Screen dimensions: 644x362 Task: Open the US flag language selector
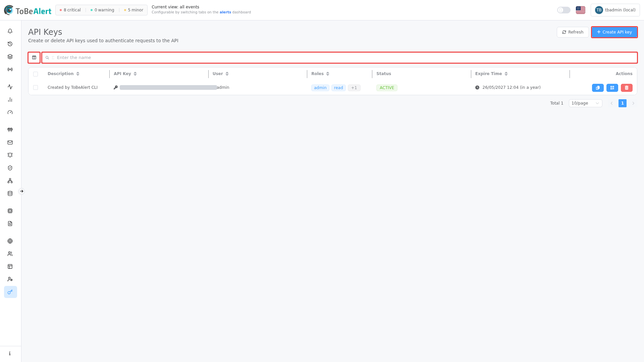point(581,10)
